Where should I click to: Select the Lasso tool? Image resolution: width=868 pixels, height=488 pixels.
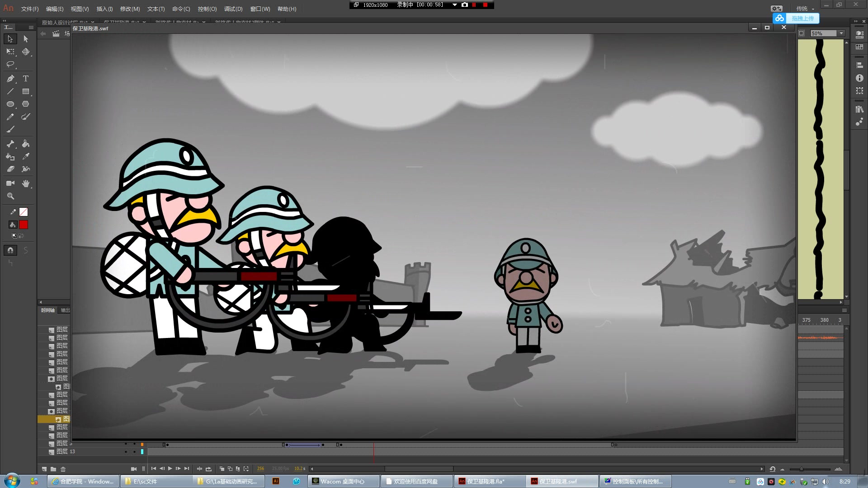point(10,64)
